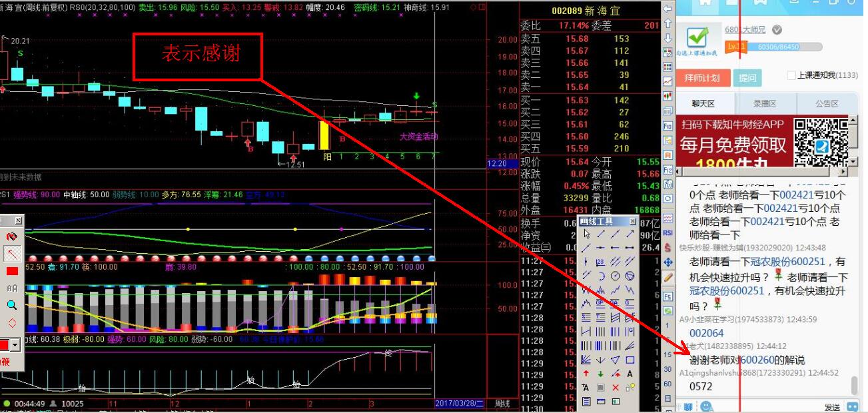Open the emoji smiley picker in chat

(x=706, y=406)
